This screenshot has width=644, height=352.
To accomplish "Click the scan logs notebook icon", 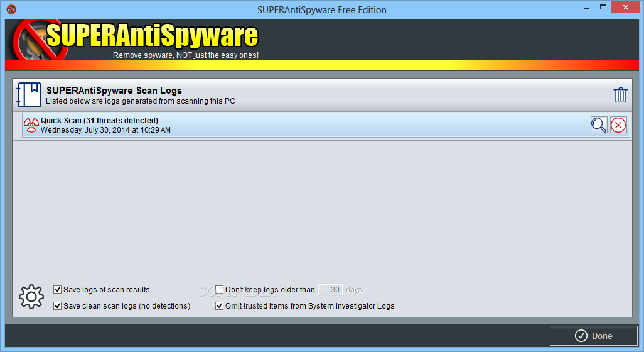I will (29, 95).
